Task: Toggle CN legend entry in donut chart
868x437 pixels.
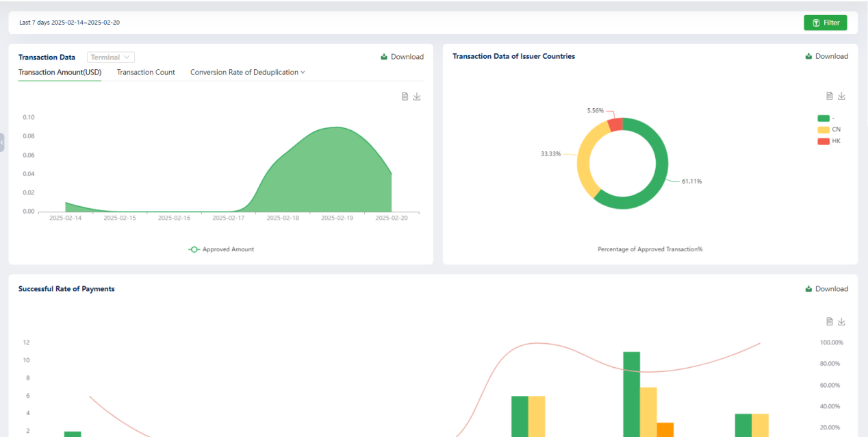Action: click(829, 129)
